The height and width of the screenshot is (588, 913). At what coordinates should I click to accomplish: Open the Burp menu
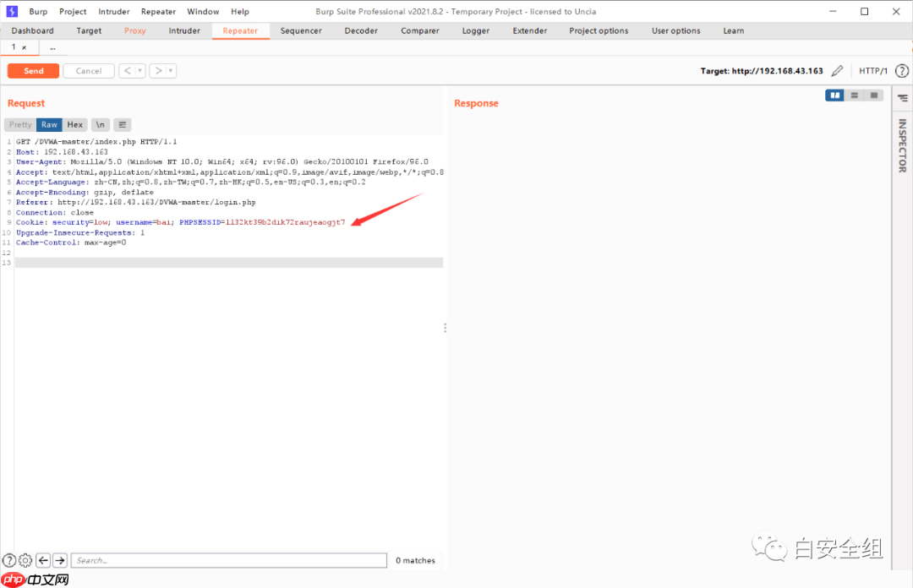click(x=38, y=11)
